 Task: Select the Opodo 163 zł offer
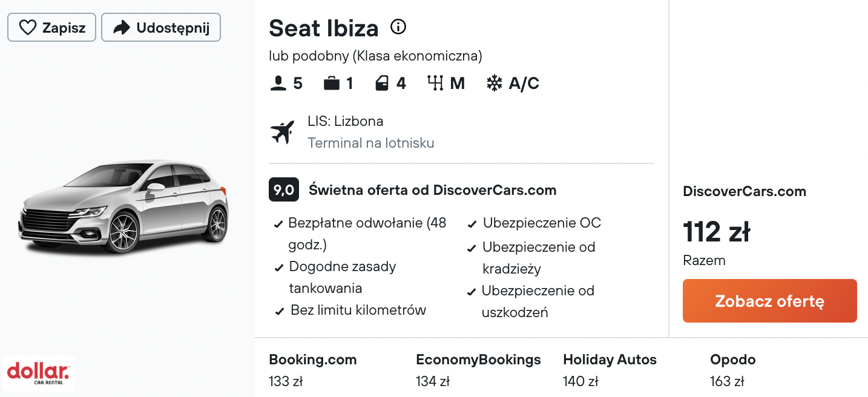(x=733, y=370)
